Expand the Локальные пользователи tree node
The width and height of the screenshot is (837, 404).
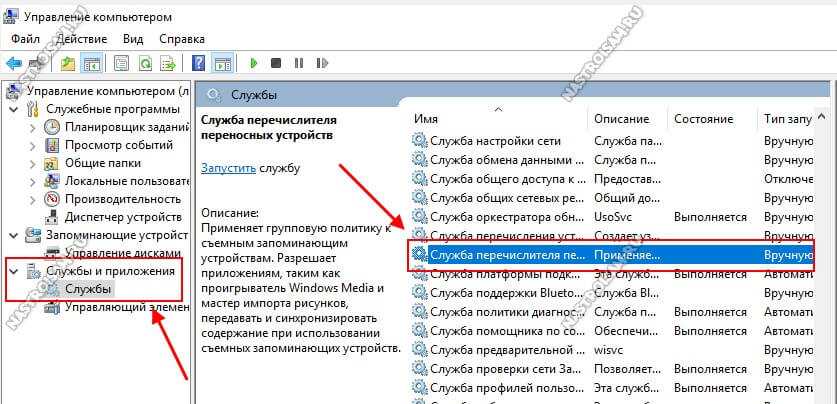coord(33,181)
